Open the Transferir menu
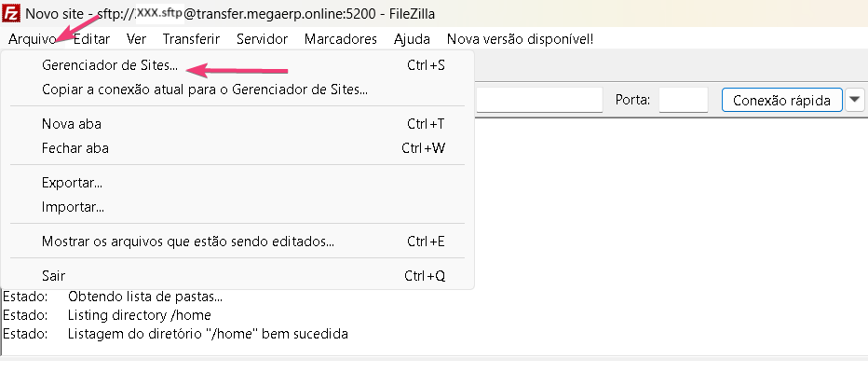 tap(191, 39)
